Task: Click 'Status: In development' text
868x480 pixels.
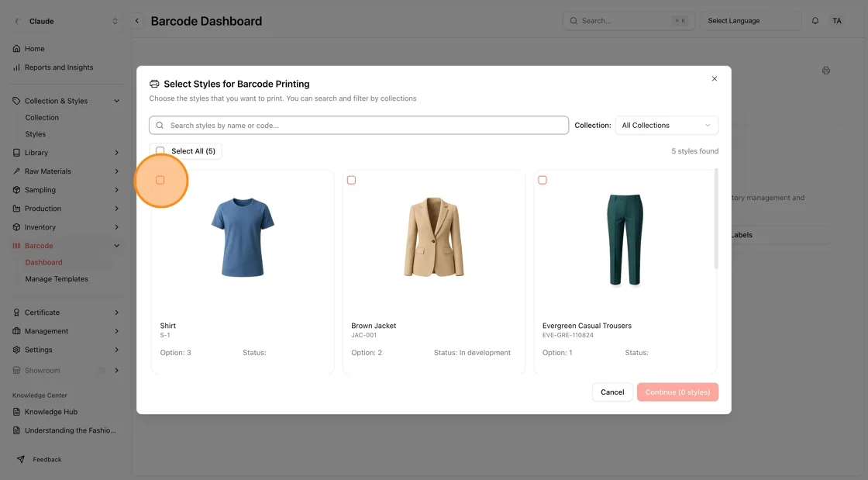Action: pos(472,353)
